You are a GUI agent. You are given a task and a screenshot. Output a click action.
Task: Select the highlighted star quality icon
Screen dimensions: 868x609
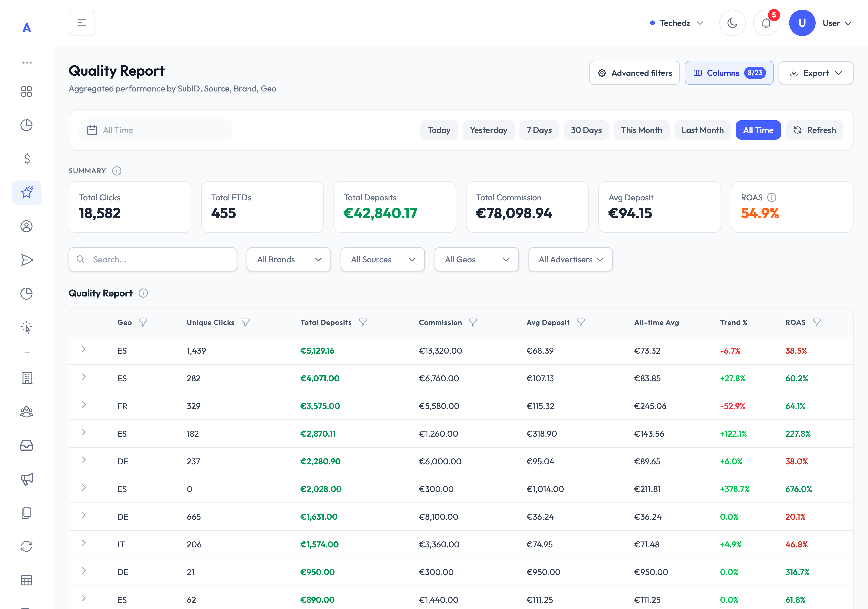[26, 192]
